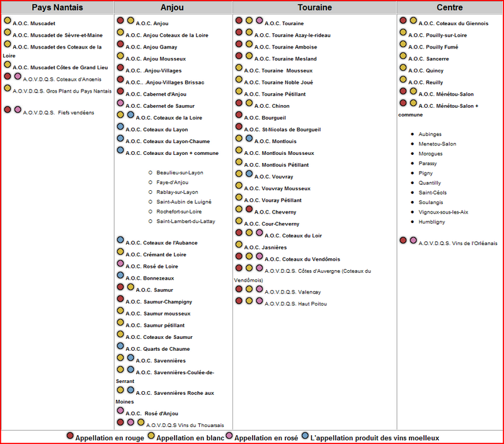Click the pink dot beside Vins de l'Orléanais
The image size is (504, 444).
pyautogui.click(x=413, y=240)
